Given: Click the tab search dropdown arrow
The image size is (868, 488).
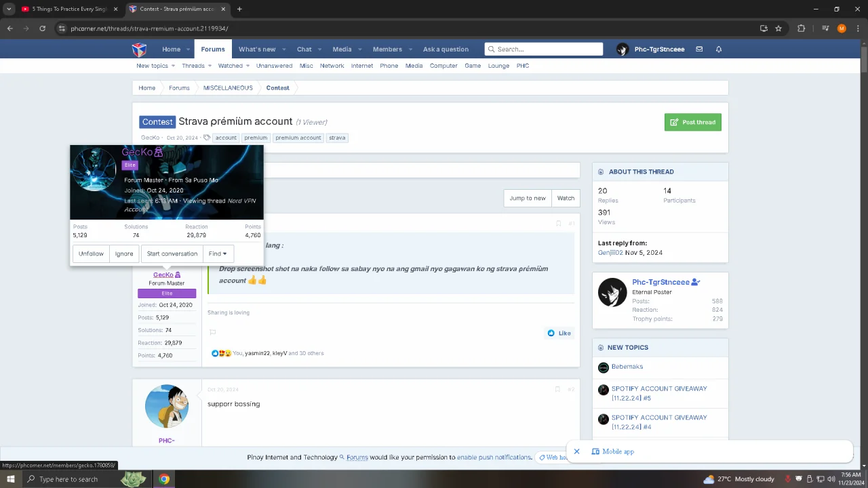Looking at the screenshot, I should 9,9.
